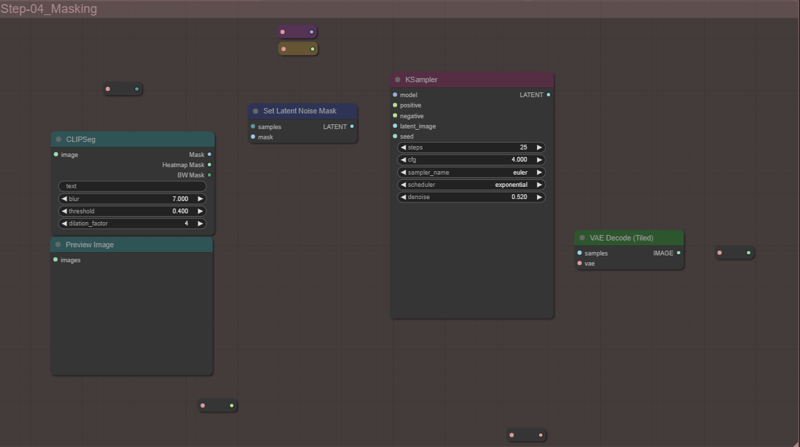Select previous scheduler with left arrow

(404, 185)
